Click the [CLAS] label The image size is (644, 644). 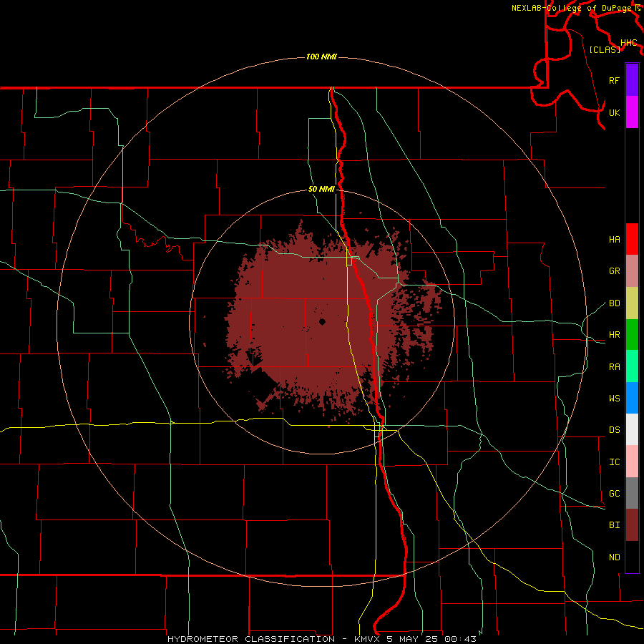point(605,49)
